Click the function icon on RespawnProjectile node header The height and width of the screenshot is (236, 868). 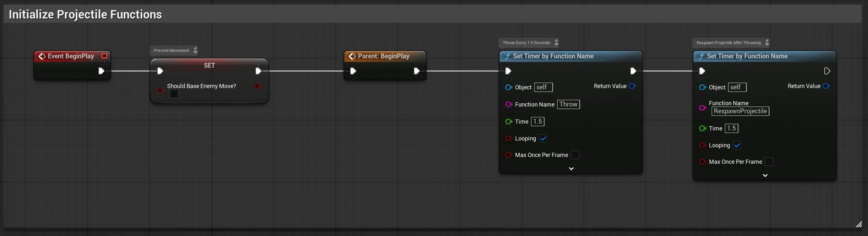[x=701, y=56]
